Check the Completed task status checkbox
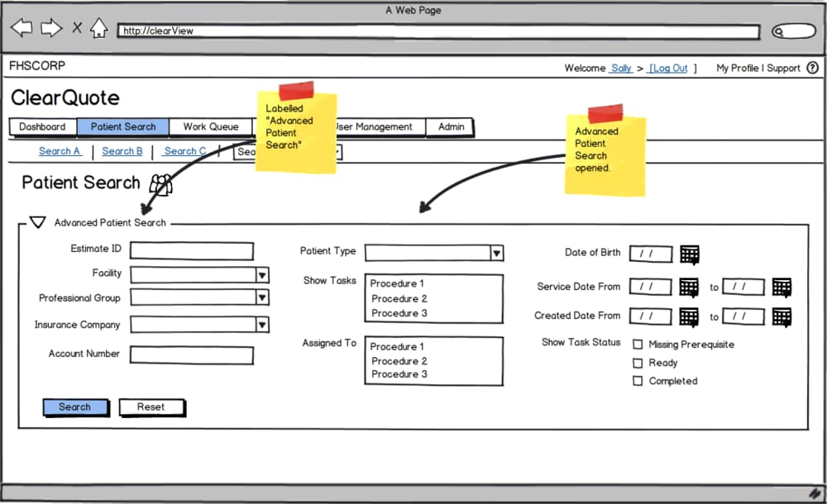This screenshot has width=827, height=504. pyautogui.click(x=638, y=381)
